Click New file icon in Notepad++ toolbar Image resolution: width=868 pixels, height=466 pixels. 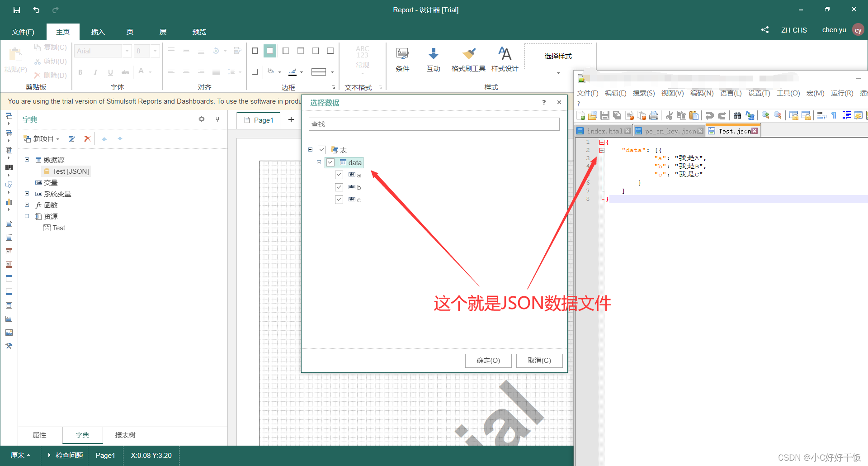[581, 116]
